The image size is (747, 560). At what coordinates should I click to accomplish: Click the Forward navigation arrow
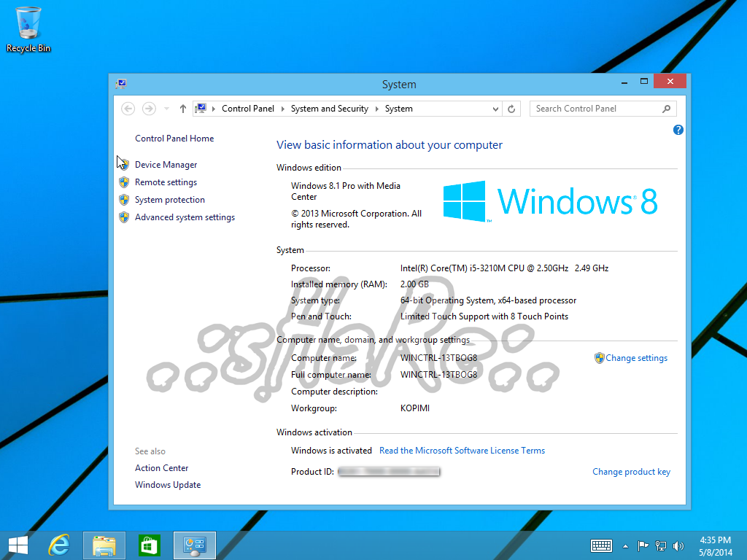tap(149, 109)
